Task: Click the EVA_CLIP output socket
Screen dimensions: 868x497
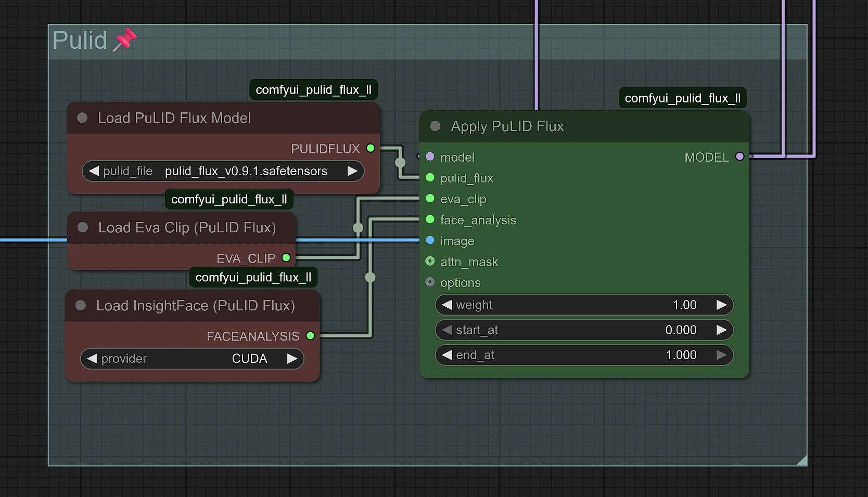Action: coord(286,257)
